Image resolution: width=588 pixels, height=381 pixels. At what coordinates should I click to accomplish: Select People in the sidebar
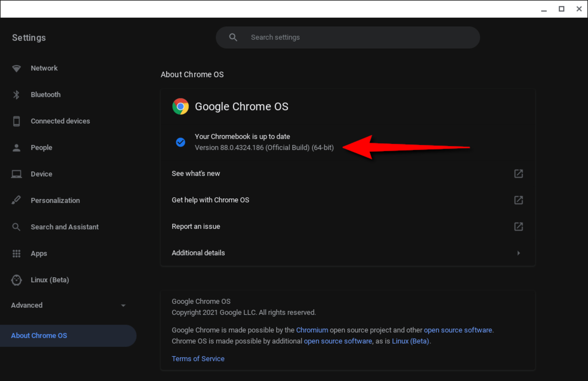point(42,148)
